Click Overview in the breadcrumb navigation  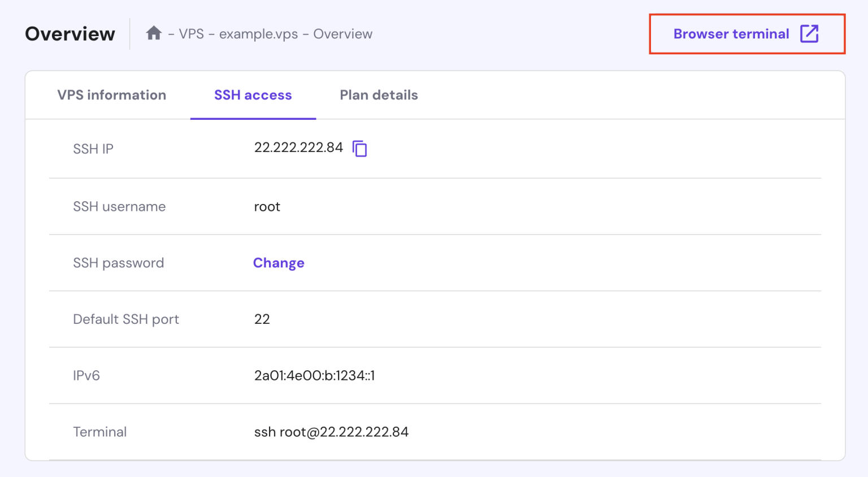pos(344,33)
